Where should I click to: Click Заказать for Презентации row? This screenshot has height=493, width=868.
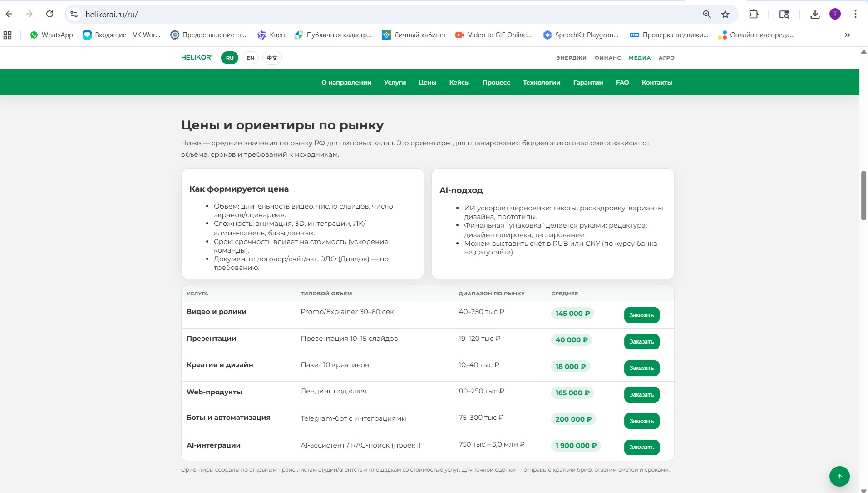tap(641, 341)
